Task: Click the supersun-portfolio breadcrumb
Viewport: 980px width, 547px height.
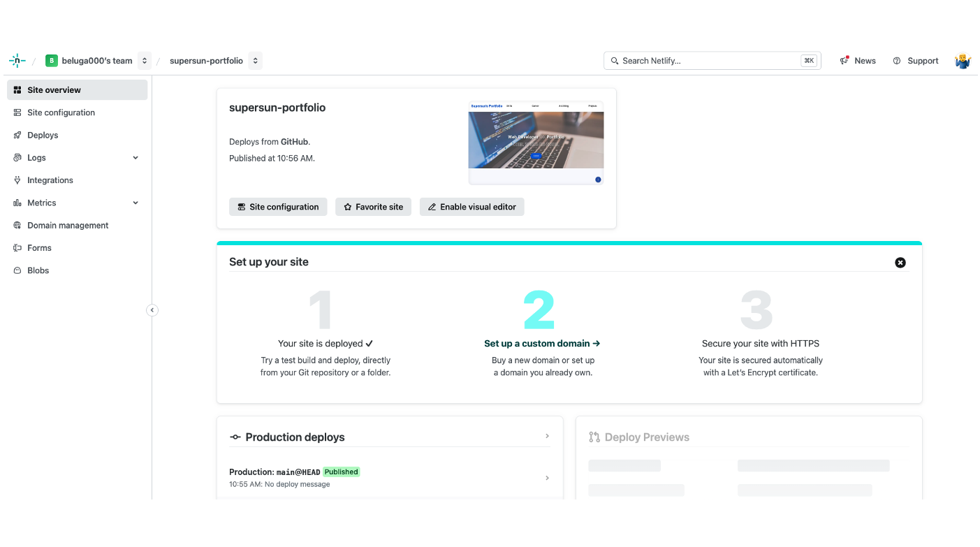Action: click(x=206, y=61)
